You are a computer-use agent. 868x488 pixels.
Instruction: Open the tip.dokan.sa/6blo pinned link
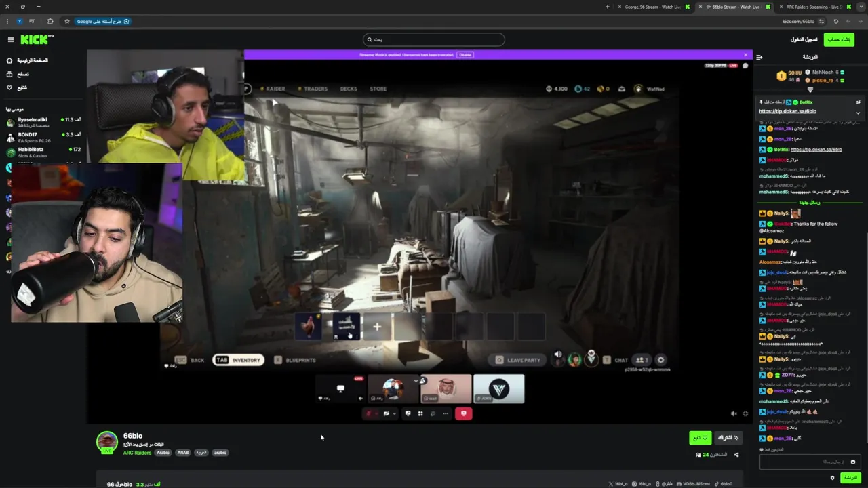[787, 111]
